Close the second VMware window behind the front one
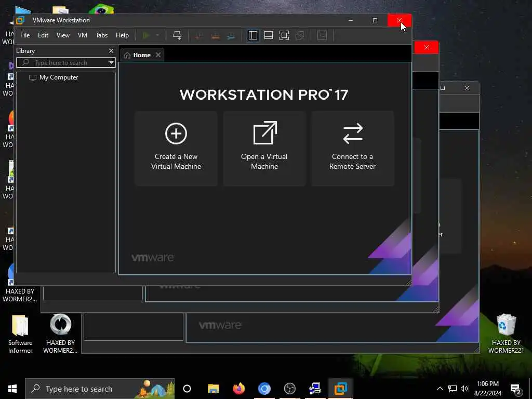Viewport: 532px width, 399px height. 427,47
